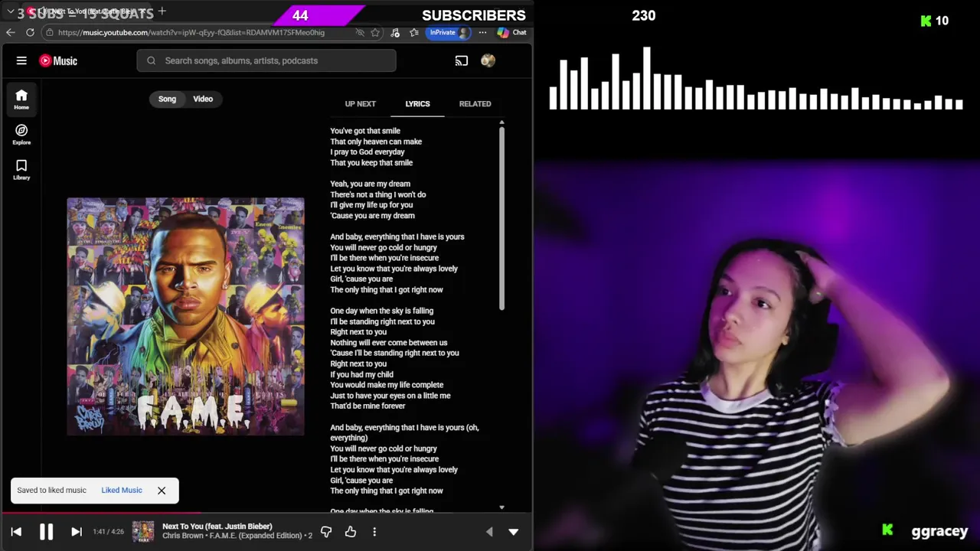Open the YouTube Music hamburger menu

(x=21, y=60)
